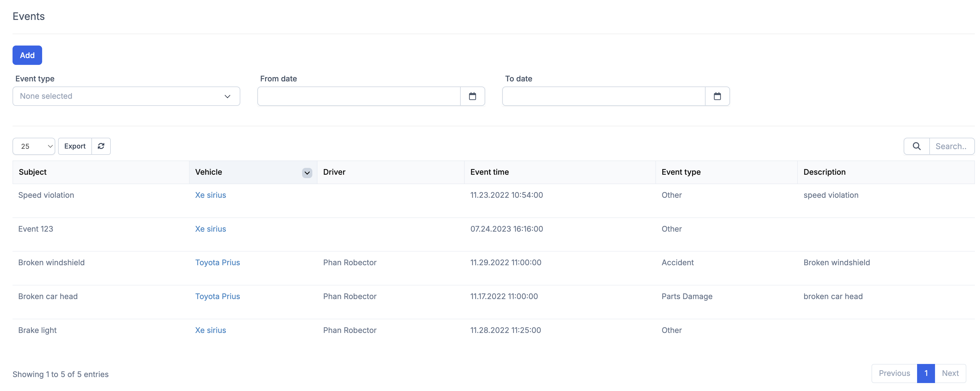
Task: Click the Previous pagination button
Action: (894, 373)
